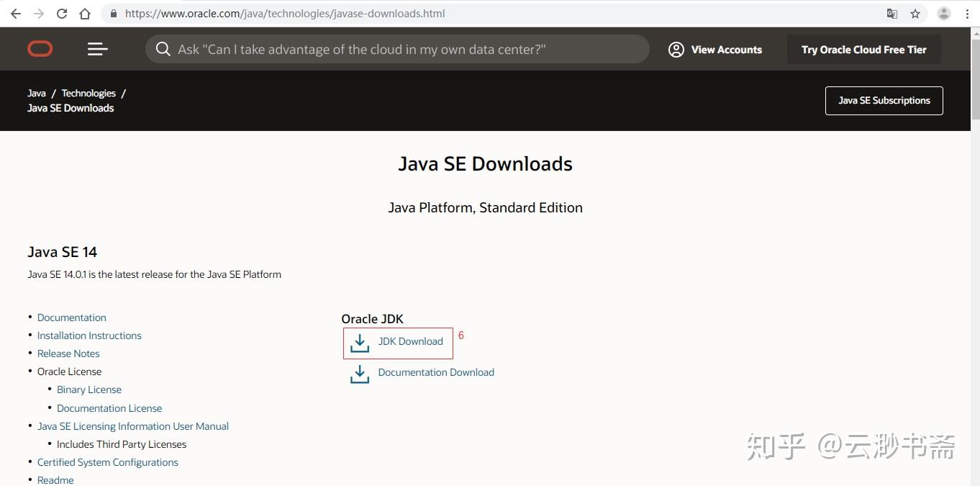
Task: Click the Java breadcrumb link
Action: coord(37,94)
